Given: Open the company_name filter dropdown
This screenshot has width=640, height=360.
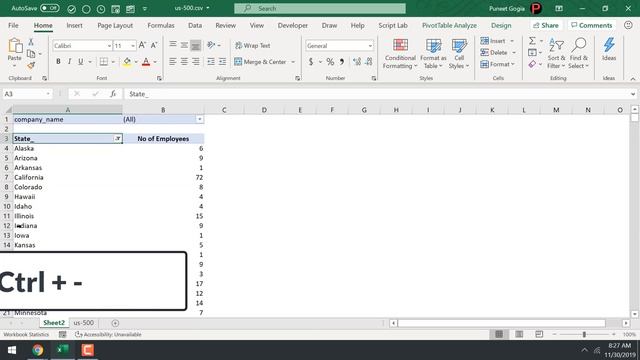Looking at the screenshot, I should tap(200, 119).
